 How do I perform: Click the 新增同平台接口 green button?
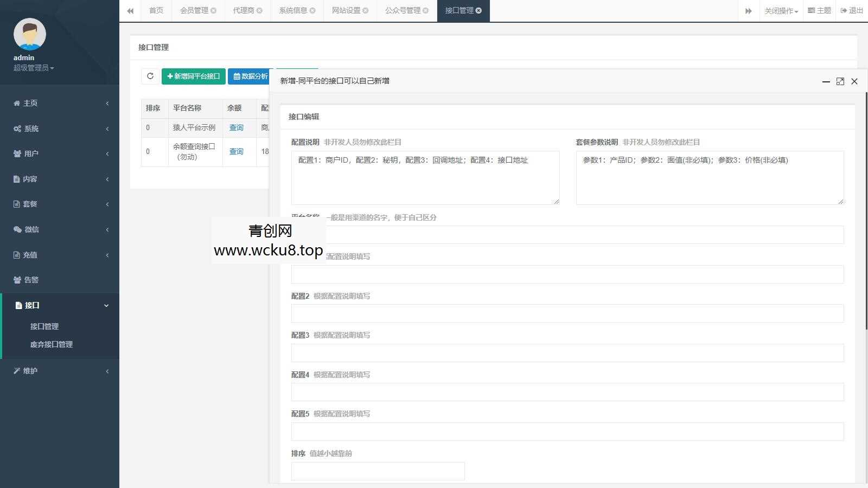click(193, 76)
